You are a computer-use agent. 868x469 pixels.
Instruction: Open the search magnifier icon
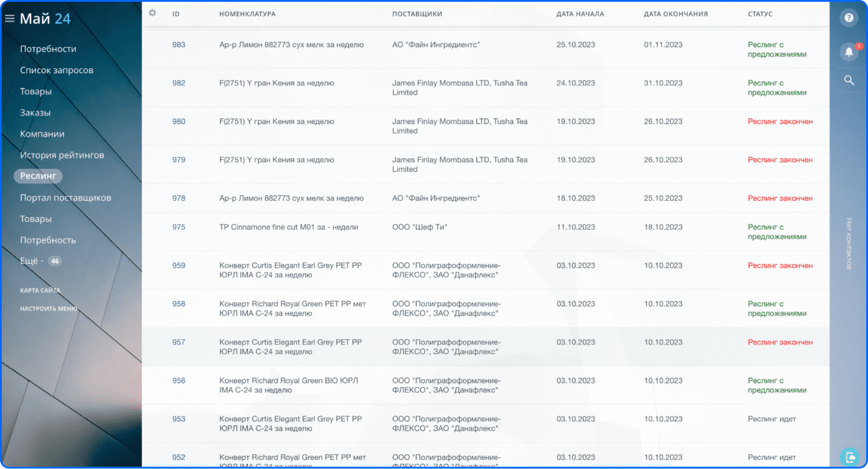coord(849,80)
